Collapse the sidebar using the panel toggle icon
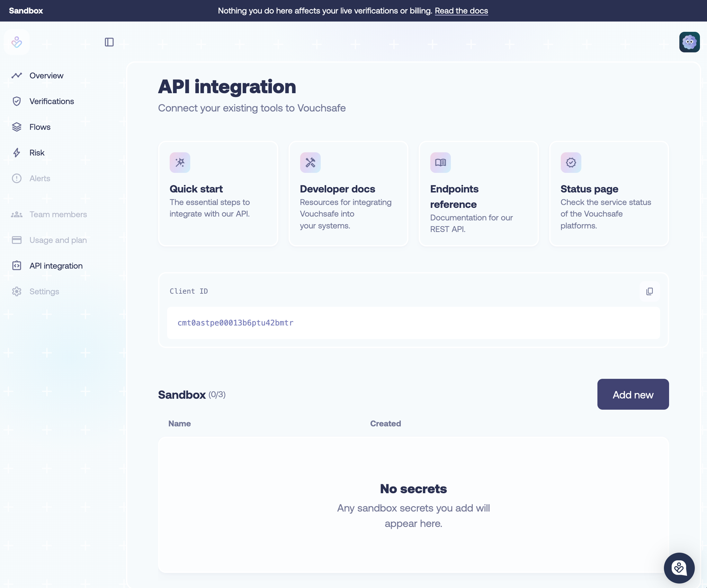The height and width of the screenshot is (588, 707). (109, 42)
